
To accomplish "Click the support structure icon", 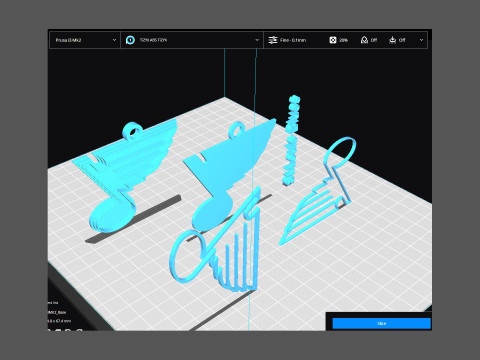I will 364,40.
